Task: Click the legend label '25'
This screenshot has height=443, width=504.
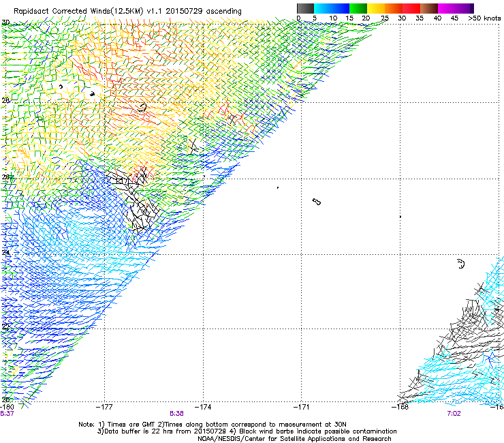Action: point(385,18)
